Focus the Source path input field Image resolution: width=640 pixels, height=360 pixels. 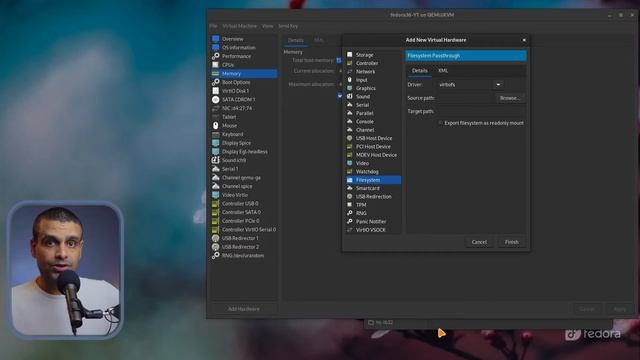pos(465,98)
